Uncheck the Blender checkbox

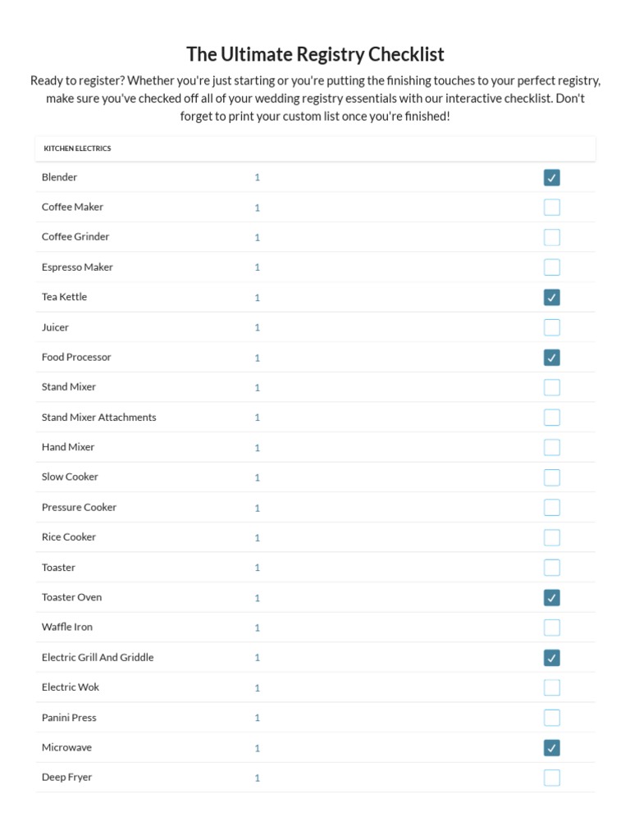point(552,177)
